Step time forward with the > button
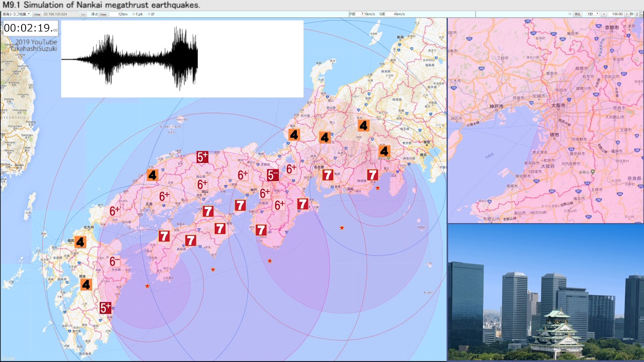The height and width of the screenshot is (362, 644). (626, 14)
